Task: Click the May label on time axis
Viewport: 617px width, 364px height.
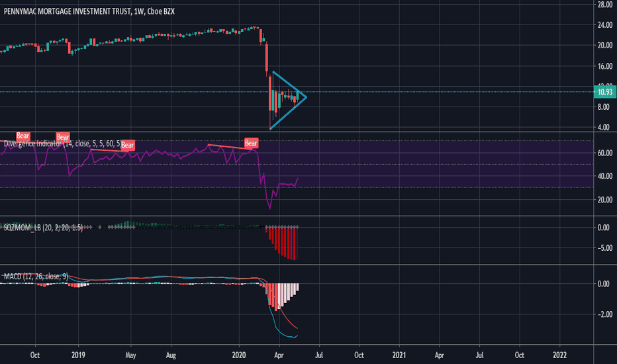Action: [x=130, y=355]
